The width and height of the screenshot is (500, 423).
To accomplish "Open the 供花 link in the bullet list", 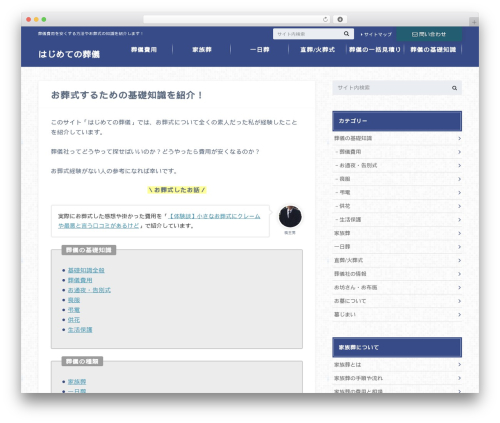I will [74, 320].
